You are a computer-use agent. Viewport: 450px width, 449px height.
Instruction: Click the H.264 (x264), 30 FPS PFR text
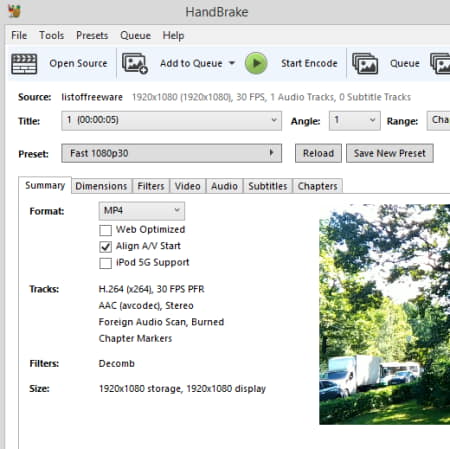(151, 289)
